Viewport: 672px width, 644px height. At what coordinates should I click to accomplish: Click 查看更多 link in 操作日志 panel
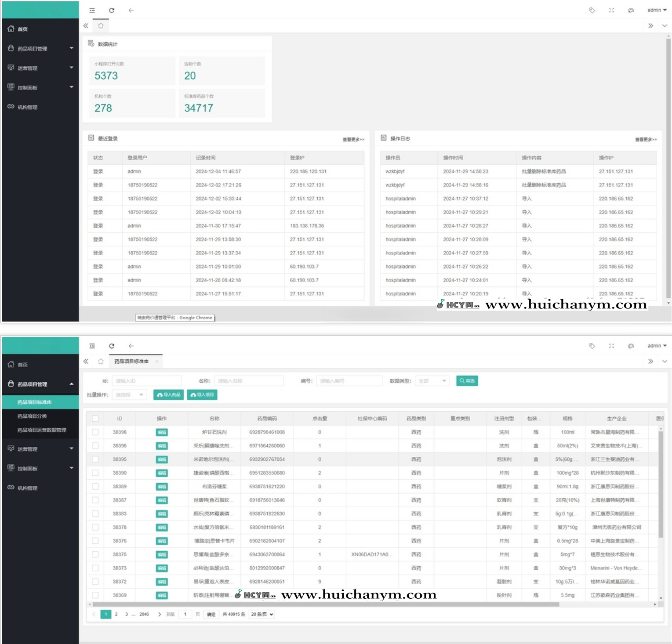pos(645,140)
